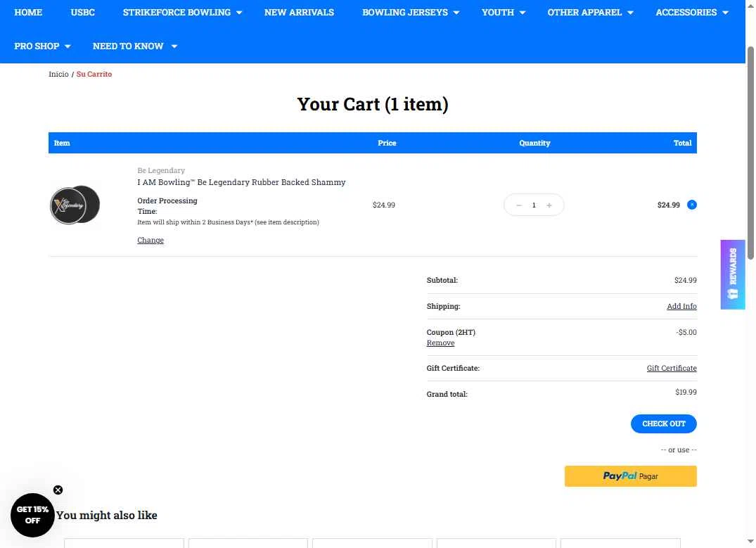756x548 pixels.
Task: Expand the Need To Know menu
Action: [135, 46]
